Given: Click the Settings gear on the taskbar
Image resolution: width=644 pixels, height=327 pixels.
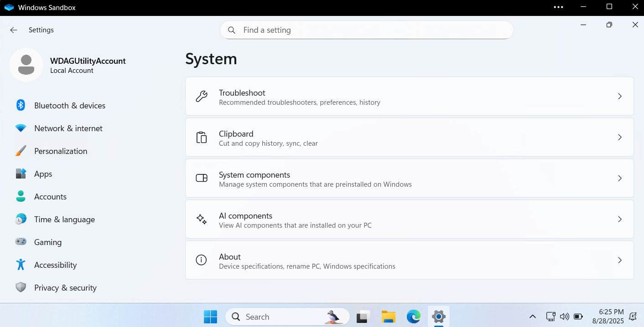Looking at the screenshot, I should pos(439,317).
